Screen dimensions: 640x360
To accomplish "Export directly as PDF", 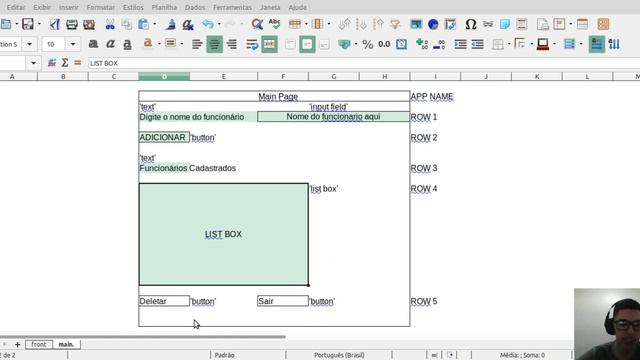I will point(54,24).
